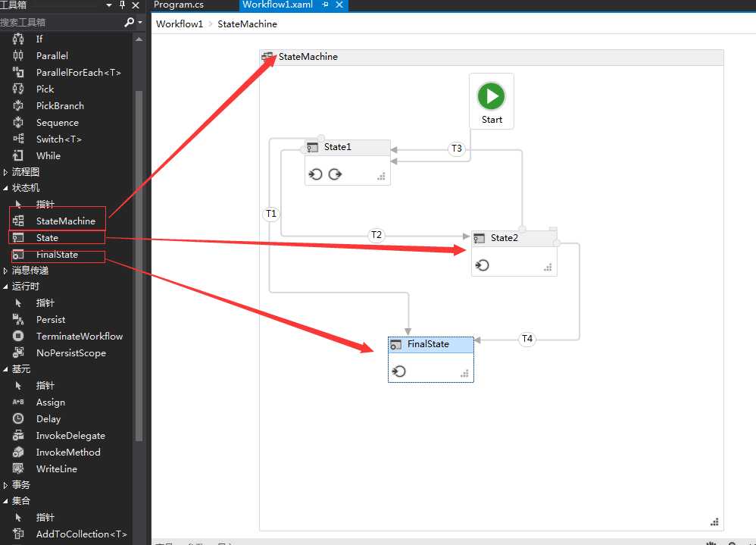Click the green Start node icon

(491, 96)
